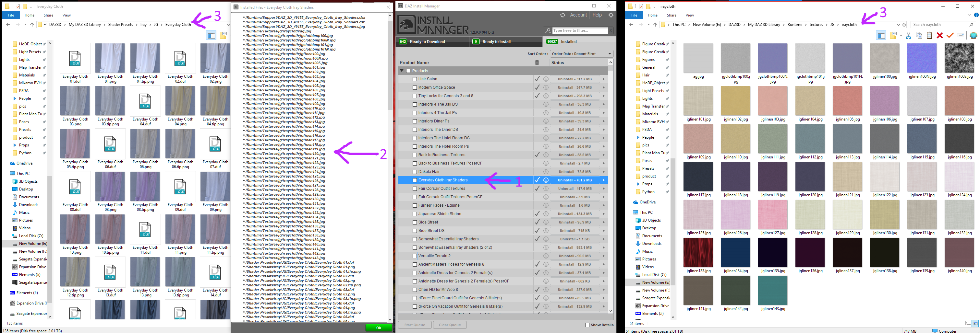
Task: Click the folder options icon in iraycloth toolbar
Action: (x=893, y=35)
